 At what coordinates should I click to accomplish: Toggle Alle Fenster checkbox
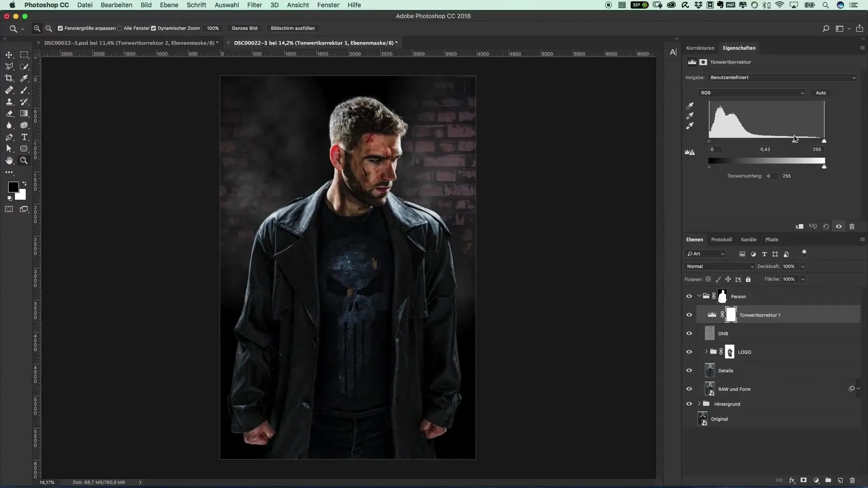click(119, 28)
